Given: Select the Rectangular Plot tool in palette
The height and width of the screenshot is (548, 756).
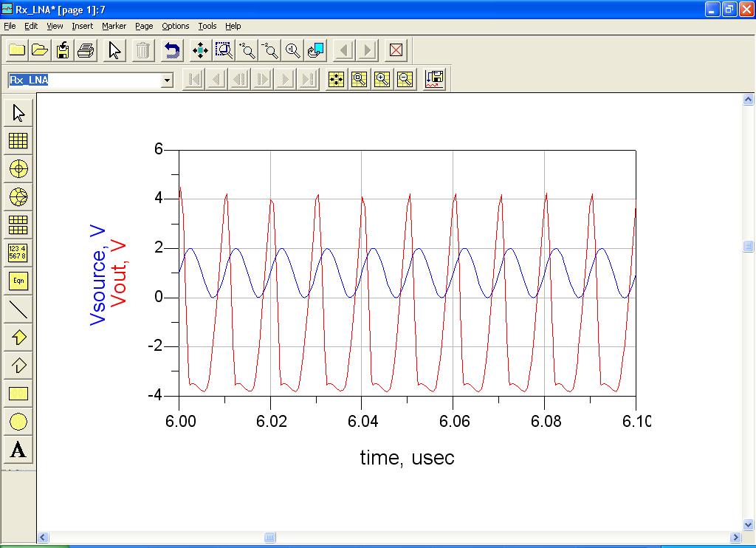Looking at the screenshot, I should tap(18, 140).
